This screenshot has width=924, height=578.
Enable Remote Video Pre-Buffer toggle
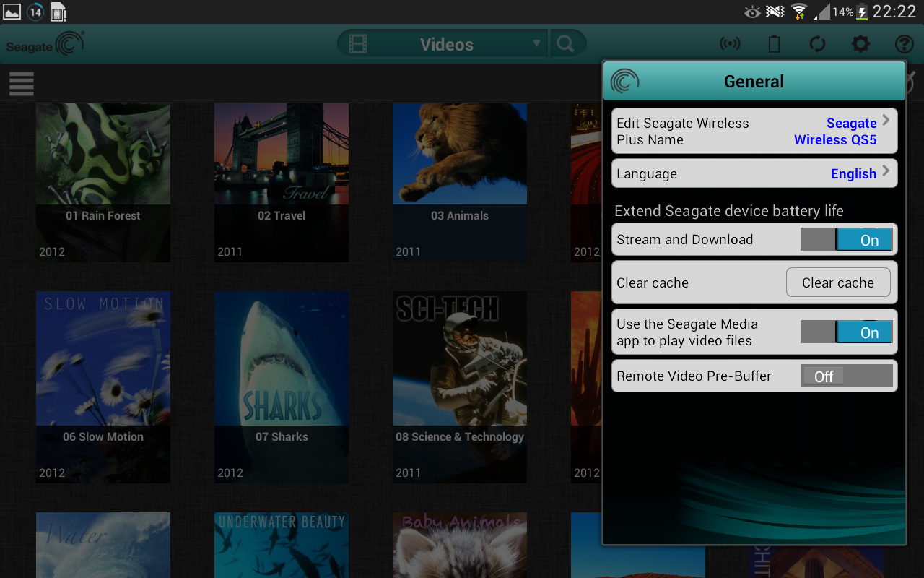coord(846,376)
